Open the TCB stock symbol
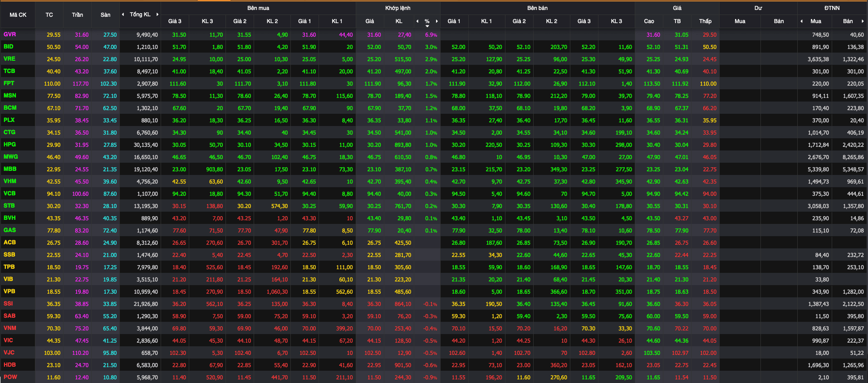 tap(10, 71)
